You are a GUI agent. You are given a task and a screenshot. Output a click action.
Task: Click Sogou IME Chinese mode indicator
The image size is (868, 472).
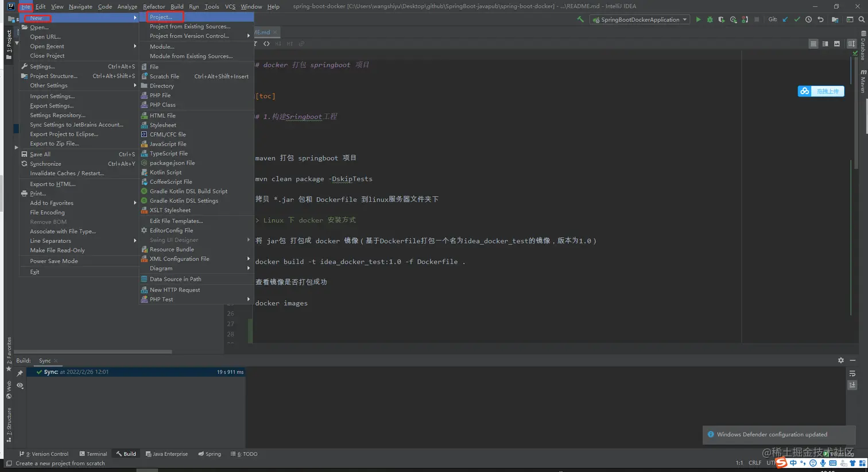click(793, 463)
